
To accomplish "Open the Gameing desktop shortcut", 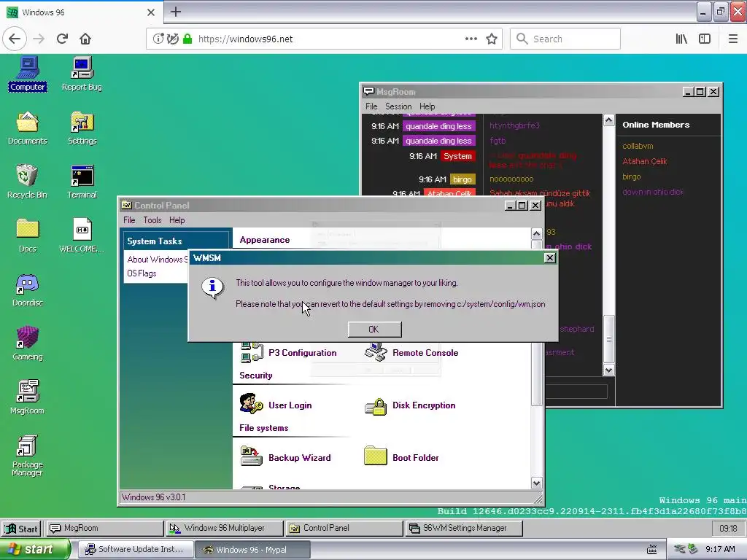I will click(x=27, y=343).
